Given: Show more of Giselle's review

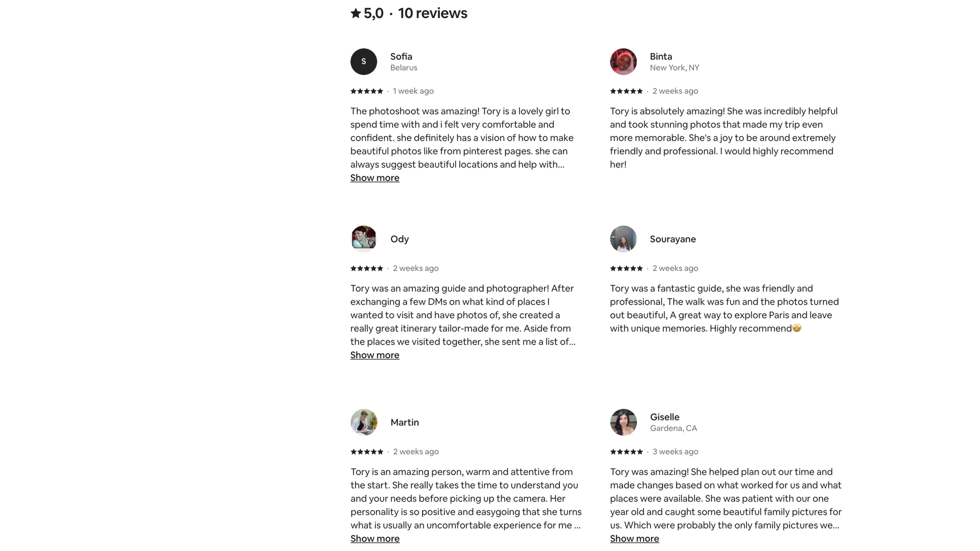Looking at the screenshot, I should click(634, 539).
